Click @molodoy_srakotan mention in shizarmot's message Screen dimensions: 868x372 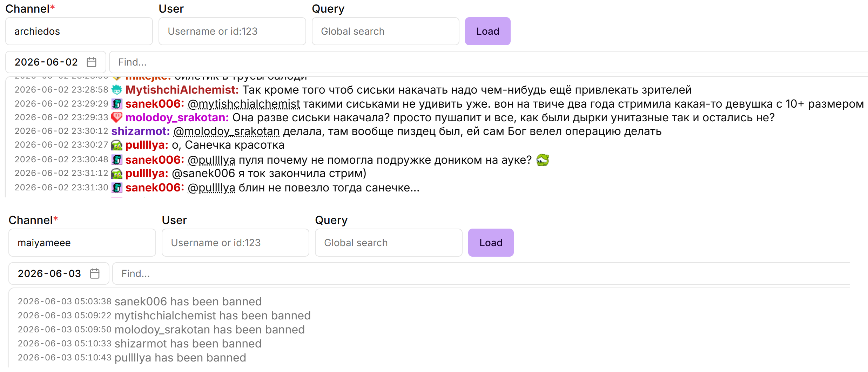pyautogui.click(x=227, y=131)
